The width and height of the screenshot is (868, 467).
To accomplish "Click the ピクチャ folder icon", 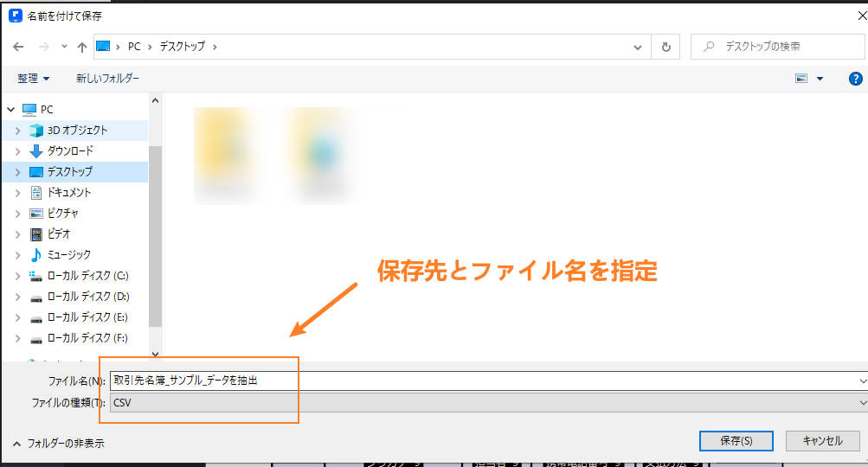I will (x=36, y=214).
